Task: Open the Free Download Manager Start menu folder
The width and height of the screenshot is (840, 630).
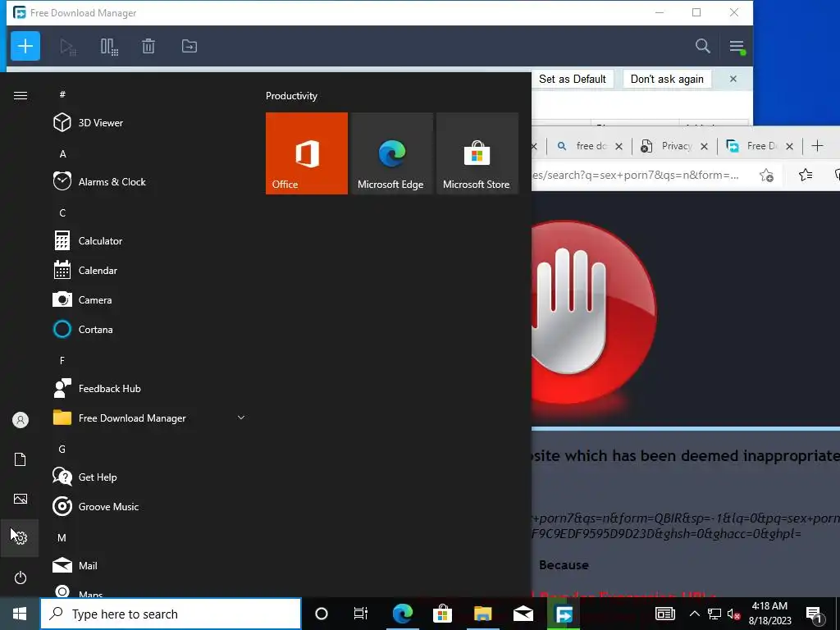Action: click(150, 418)
